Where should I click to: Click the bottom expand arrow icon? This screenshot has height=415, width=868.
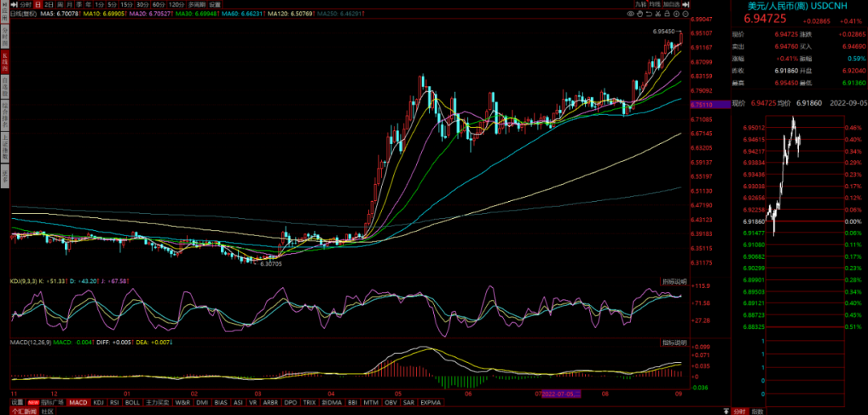pos(726,410)
